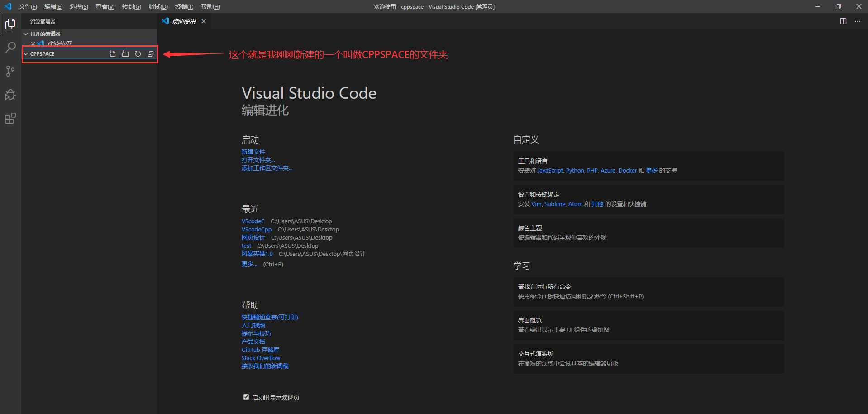Image resolution: width=868 pixels, height=414 pixels.
Task: Open recent folder test
Action: [x=246, y=246]
